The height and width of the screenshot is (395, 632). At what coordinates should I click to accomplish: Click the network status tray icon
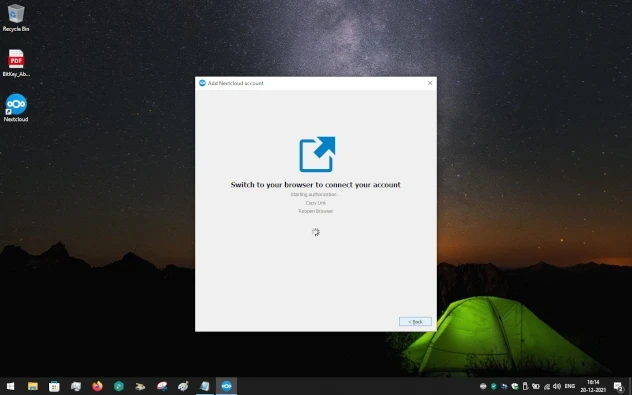(x=547, y=387)
